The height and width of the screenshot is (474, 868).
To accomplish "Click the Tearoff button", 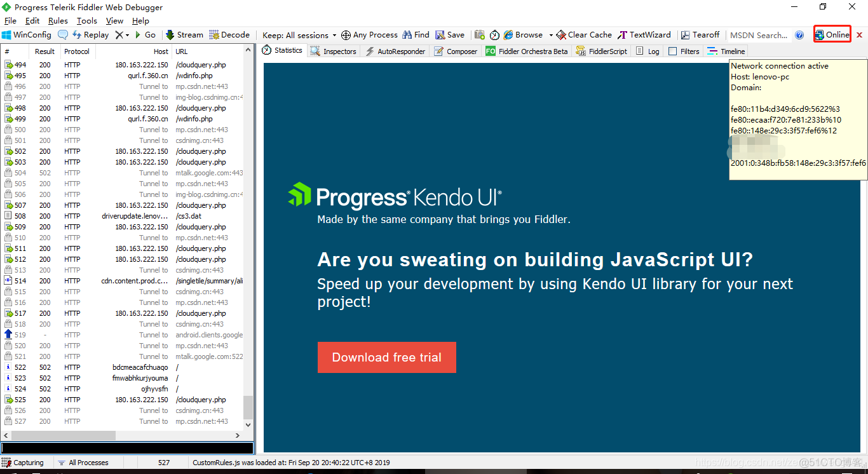I will click(x=700, y=35).
